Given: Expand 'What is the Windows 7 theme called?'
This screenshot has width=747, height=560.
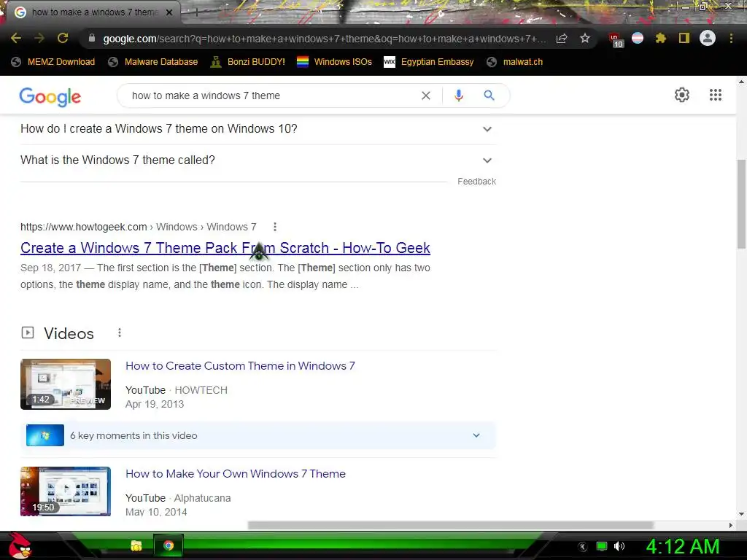Looking at the screenshot, I should (x=258, y=160).
